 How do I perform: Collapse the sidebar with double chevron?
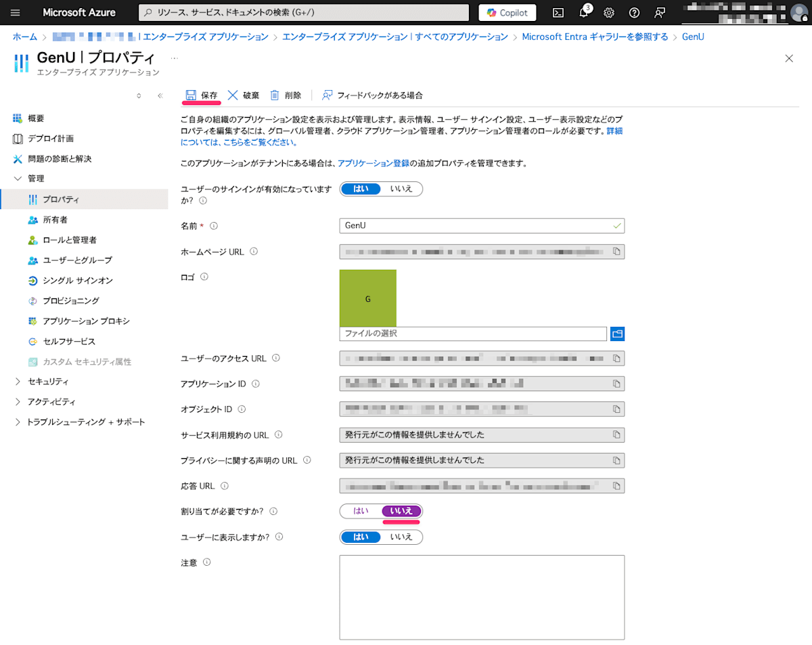point(160,95)
